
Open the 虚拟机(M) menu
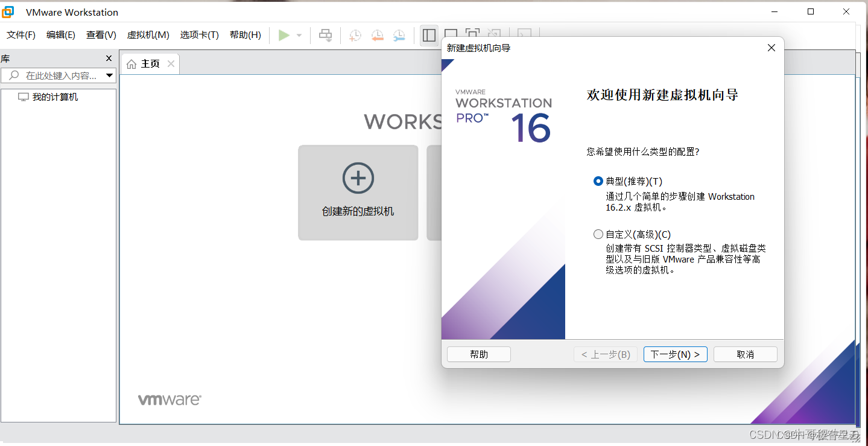click(x=148, y=35)
